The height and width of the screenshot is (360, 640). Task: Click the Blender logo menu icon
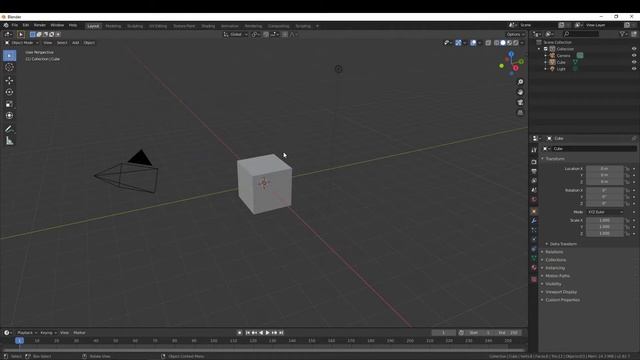pyautogui.click(x=6, y=25)
